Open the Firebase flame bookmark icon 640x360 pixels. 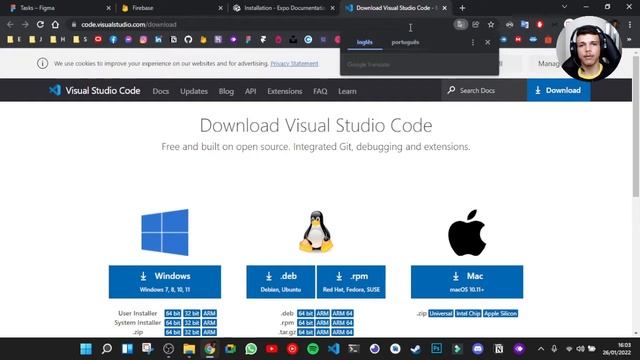click(203, 40)
